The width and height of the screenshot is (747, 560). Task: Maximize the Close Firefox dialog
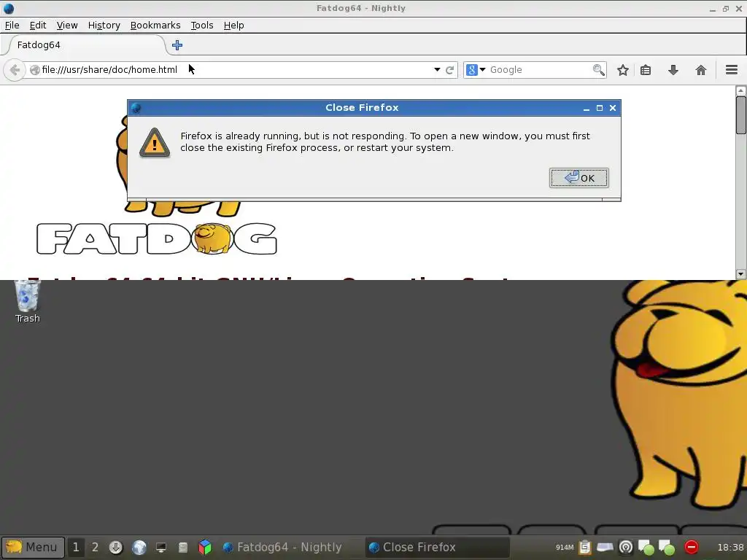click(x=600, y=108)
